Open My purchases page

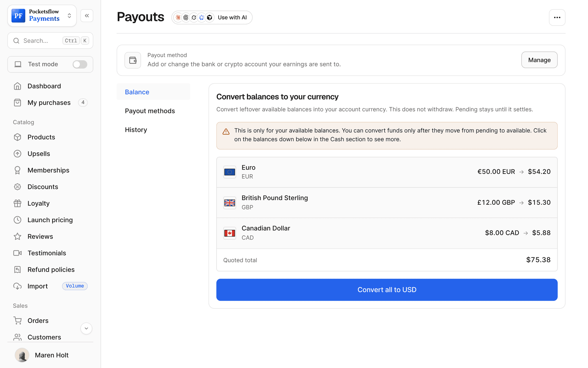(x=49, y=103)
